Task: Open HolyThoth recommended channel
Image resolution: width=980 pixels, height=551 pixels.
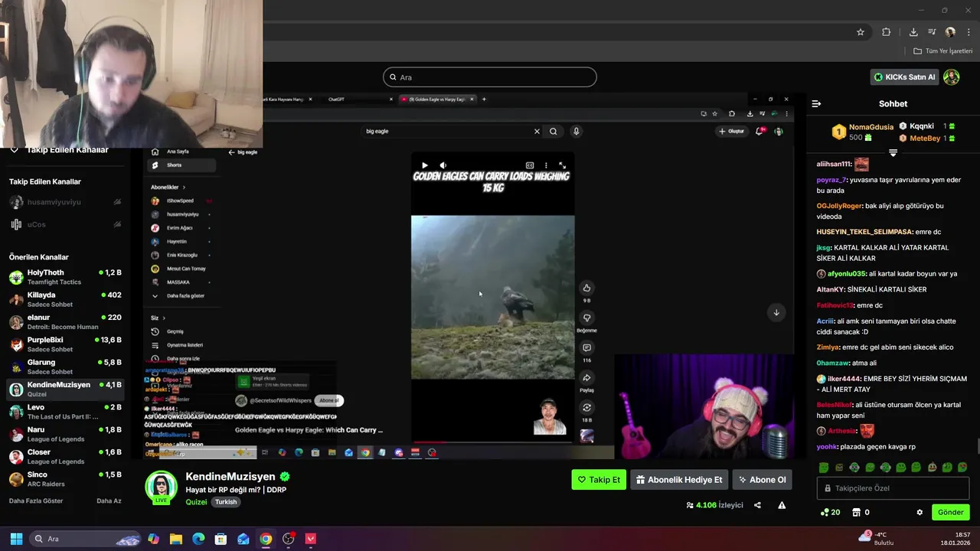Action: pos(65,277)
